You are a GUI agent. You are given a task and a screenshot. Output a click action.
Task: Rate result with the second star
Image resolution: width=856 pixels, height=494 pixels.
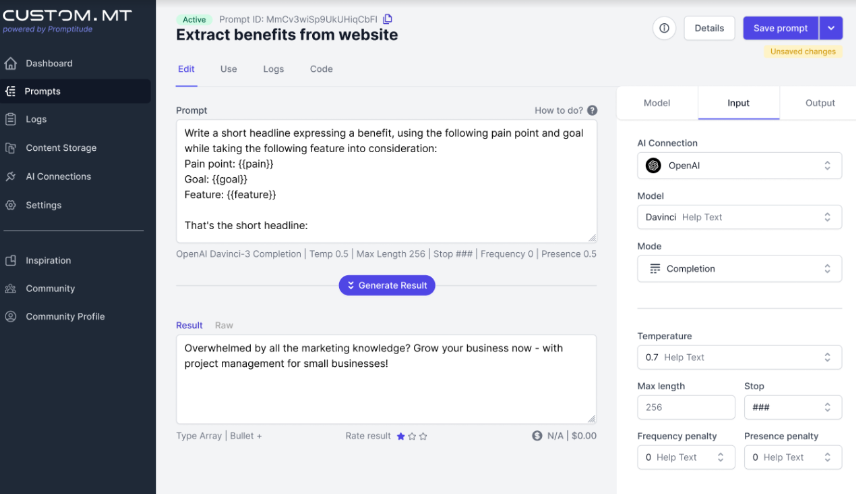412,436
